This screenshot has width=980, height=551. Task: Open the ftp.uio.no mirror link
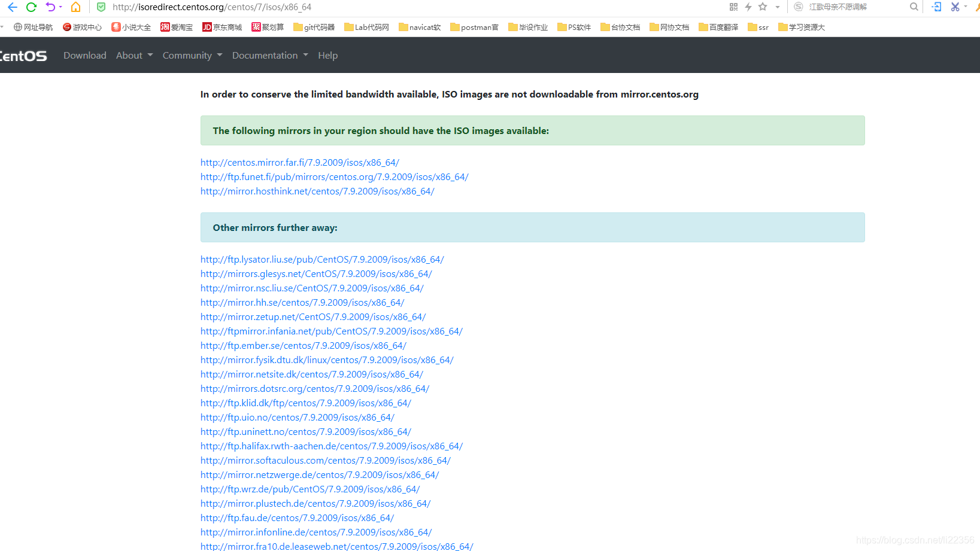(x=298, y=418)
